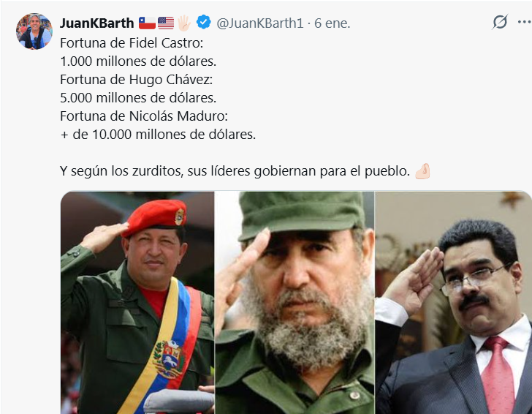Click the line 'Fortuna de Nicolás Maduro:'
The width and height of the screenshot is (532, 414).
pos(144,116)
